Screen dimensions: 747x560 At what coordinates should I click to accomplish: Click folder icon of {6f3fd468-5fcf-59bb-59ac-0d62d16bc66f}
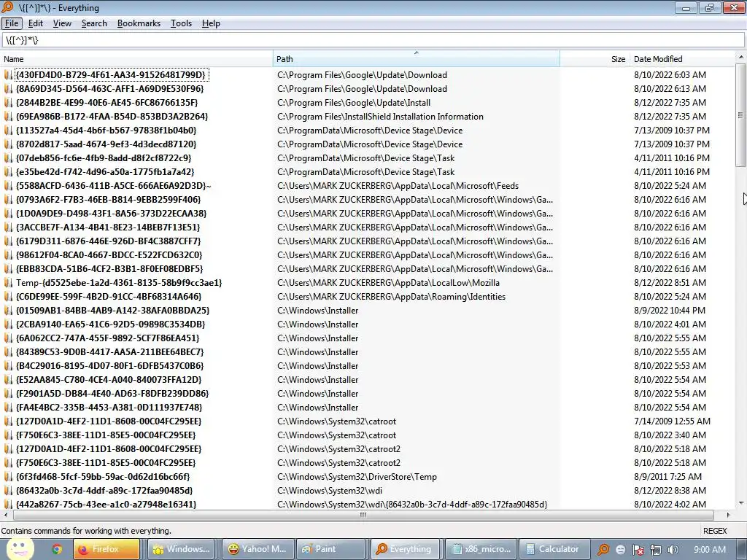(9, 476)
